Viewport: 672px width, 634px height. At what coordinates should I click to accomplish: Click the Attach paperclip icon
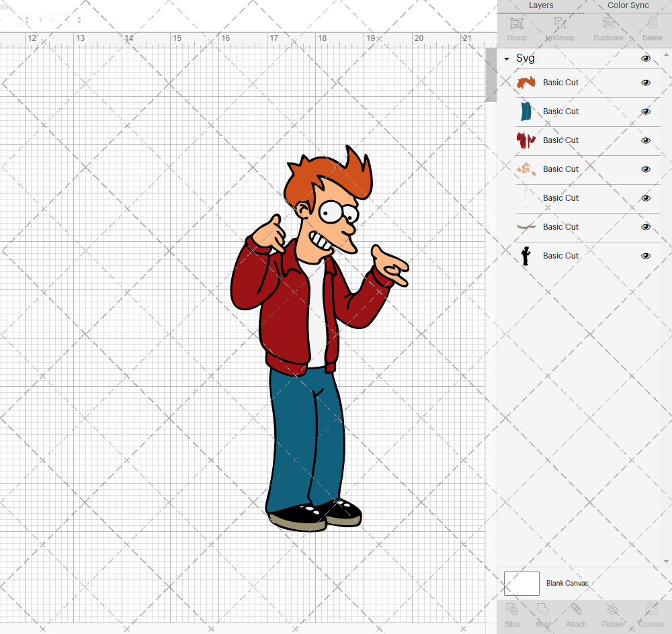[576, 609]
